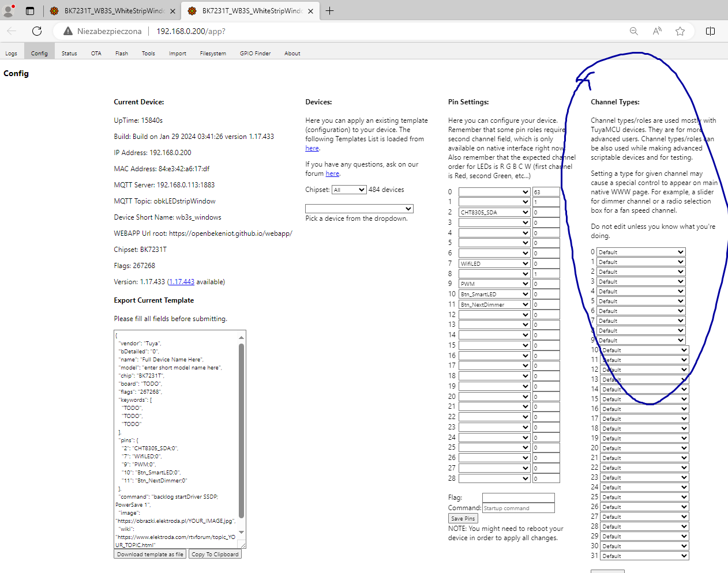
Task: Open the About tab
Action: coord(292,53)
